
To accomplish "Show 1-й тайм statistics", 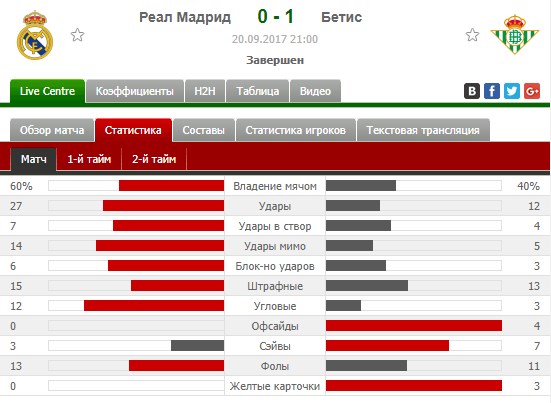I will coord(89,159).
